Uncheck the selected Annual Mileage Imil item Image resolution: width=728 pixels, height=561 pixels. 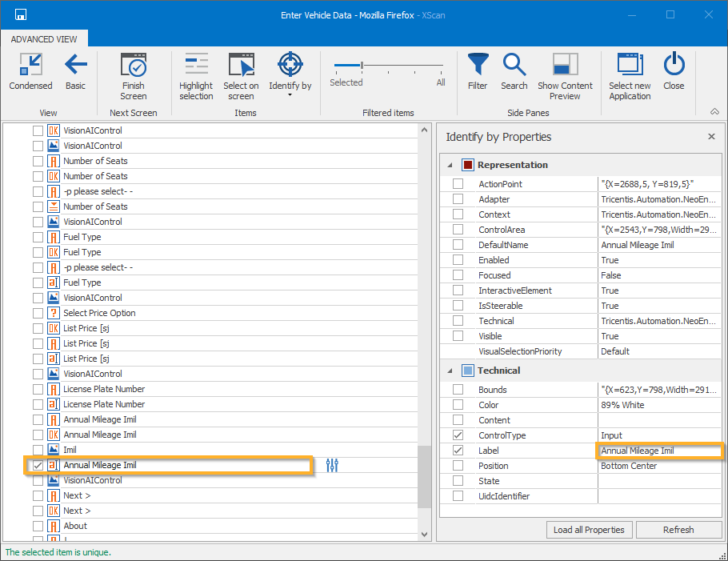[38, 465]
